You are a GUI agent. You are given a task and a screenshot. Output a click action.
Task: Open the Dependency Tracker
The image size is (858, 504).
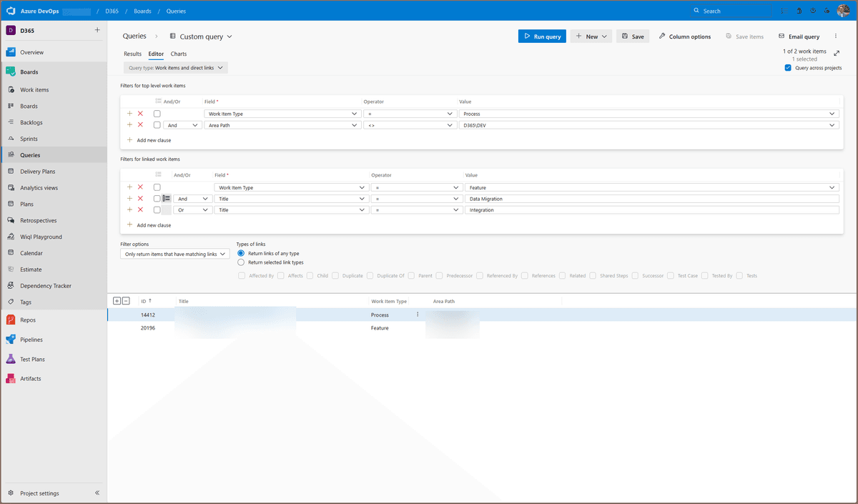[x=54, y=286]
